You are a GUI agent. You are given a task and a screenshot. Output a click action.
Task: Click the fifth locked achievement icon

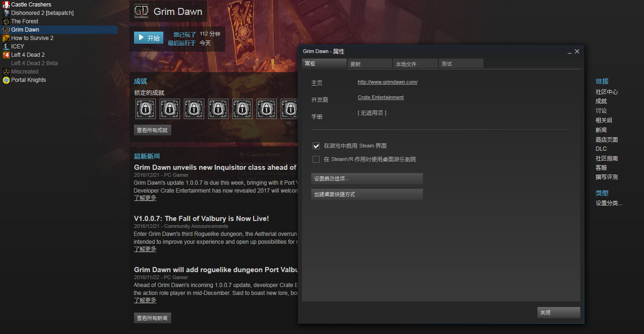(x=242, y=109)
